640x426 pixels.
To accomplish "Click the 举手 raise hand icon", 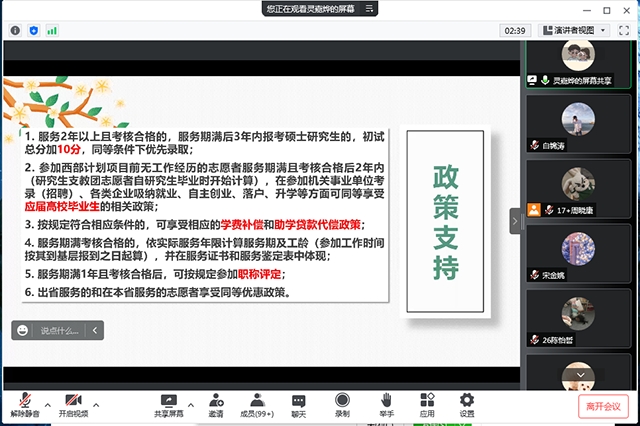I will point(386,405).
